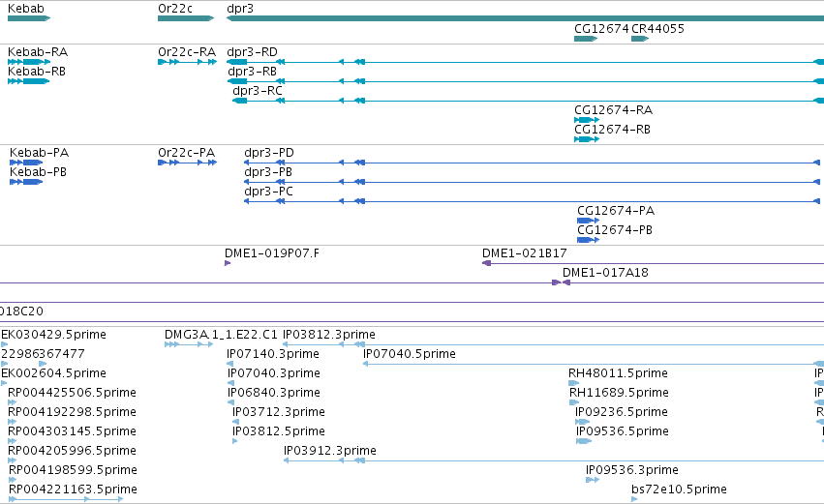Image resolution: width=824 pixels, height=504 pixels.
Task: Click the RP004205996.5prime EST label
Action: click(72, 452)
